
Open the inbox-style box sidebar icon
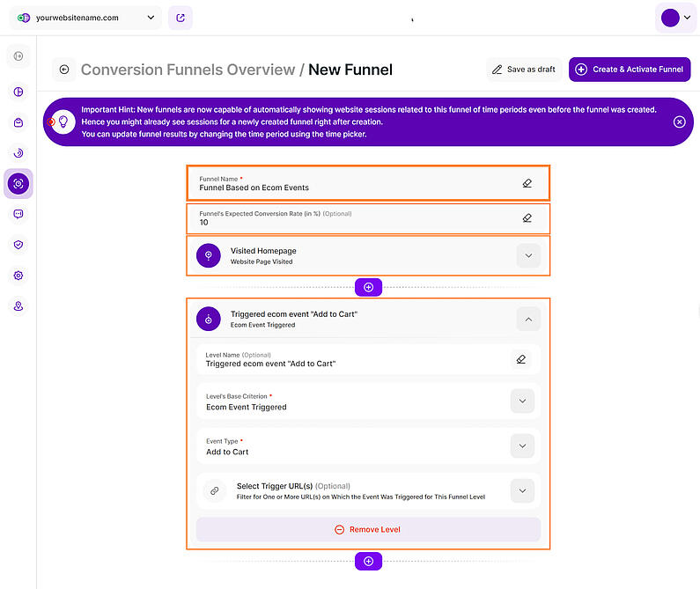tap(18, 122)
